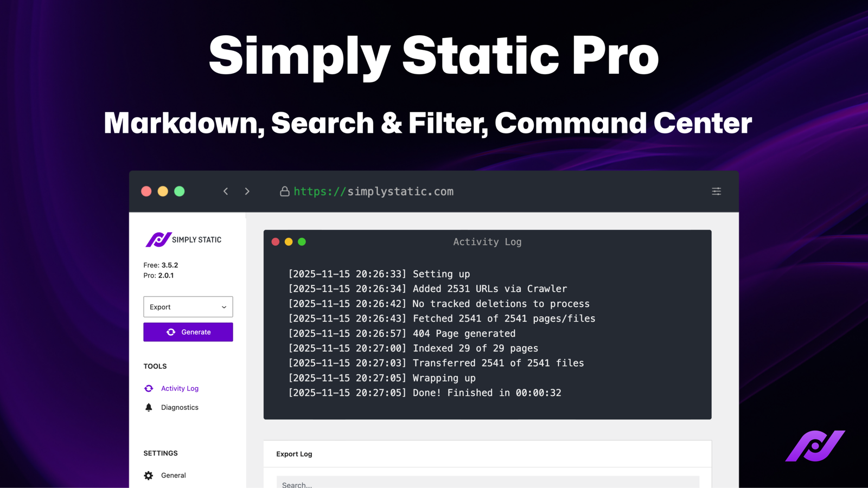The image size is (868, 488).
Task: Select the Activity Log refresh icon
Action: pos(148,388)
